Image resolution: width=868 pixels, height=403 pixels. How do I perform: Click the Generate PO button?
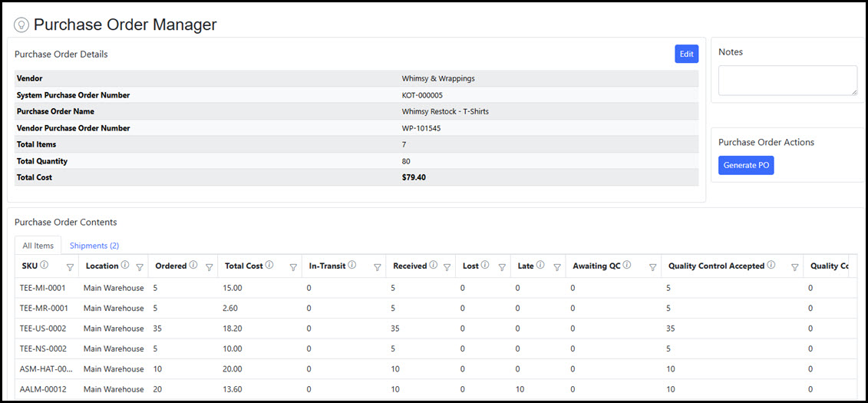click(x=746, y=165)
